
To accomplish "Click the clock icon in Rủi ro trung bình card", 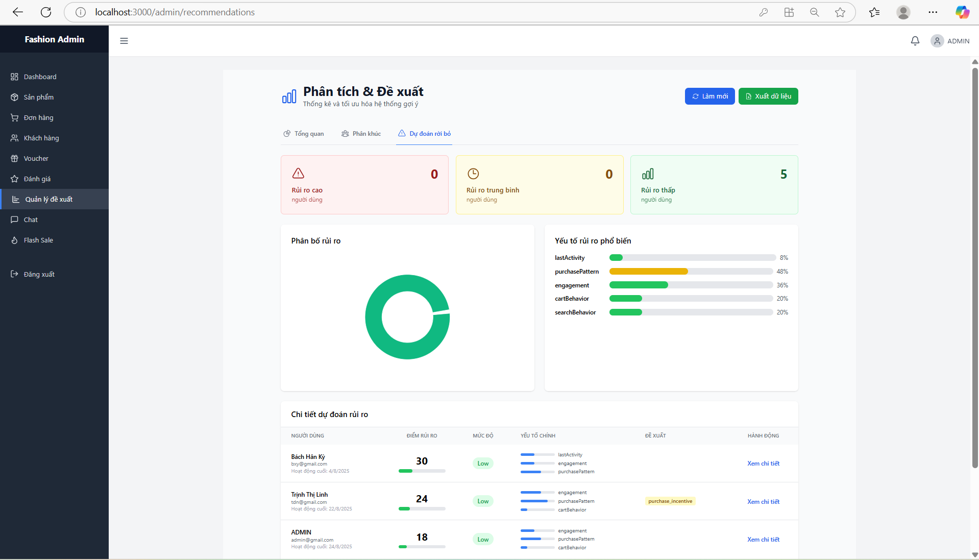I will tap(473, 174).
